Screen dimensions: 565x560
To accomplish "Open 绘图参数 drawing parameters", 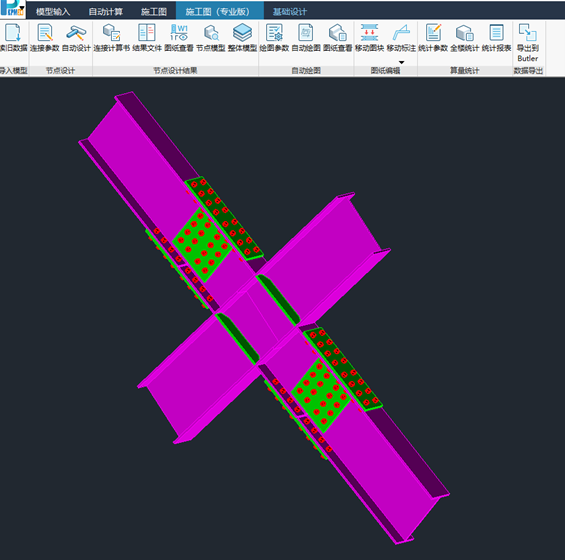I will click(274, 37).
